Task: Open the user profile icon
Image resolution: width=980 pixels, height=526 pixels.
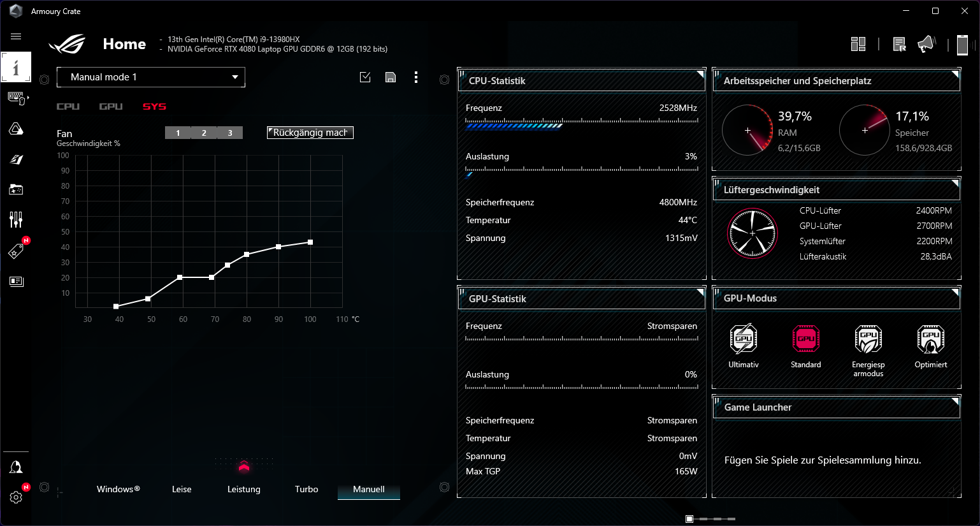Action: pos(16,467)
